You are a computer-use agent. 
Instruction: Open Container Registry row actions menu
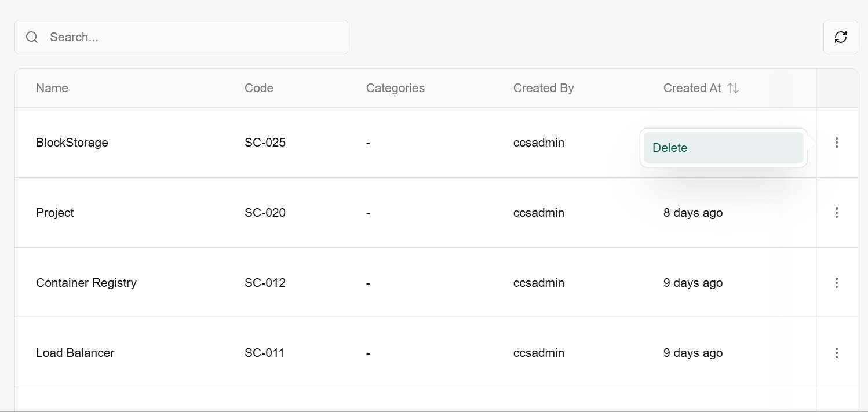coord(836,283)
